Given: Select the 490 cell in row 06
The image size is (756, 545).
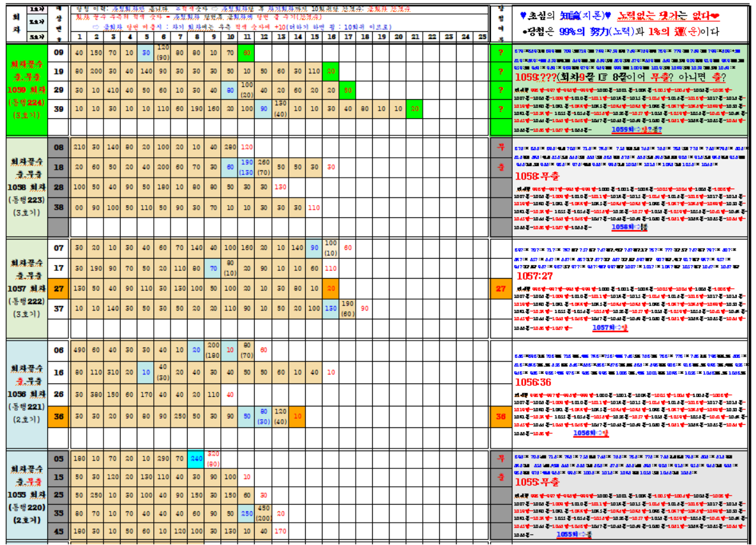Looking at the screenshot, I should point(79,350).
